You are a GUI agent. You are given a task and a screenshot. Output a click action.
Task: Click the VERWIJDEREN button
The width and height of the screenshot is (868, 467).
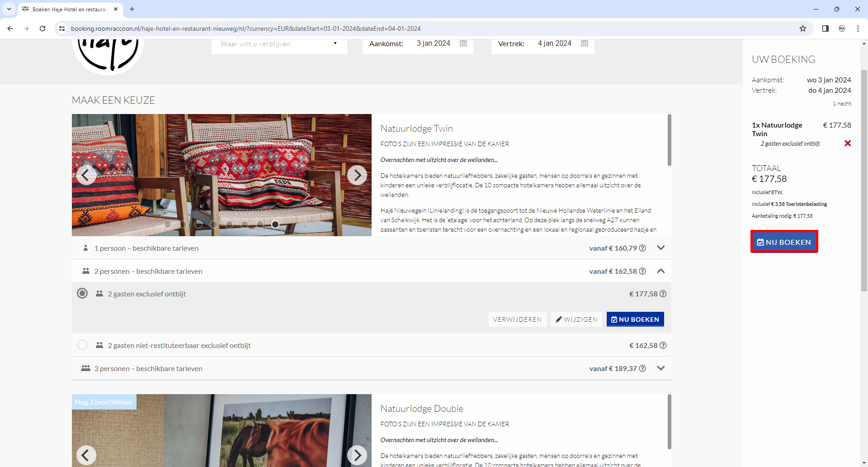pyautogui.click(x=517, y=319)
